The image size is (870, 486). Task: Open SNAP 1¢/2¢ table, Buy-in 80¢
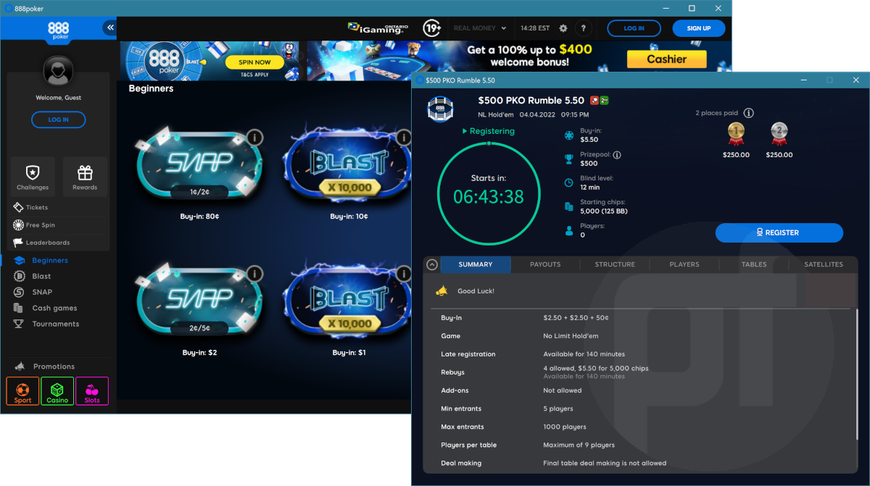[x=199, y=164]
